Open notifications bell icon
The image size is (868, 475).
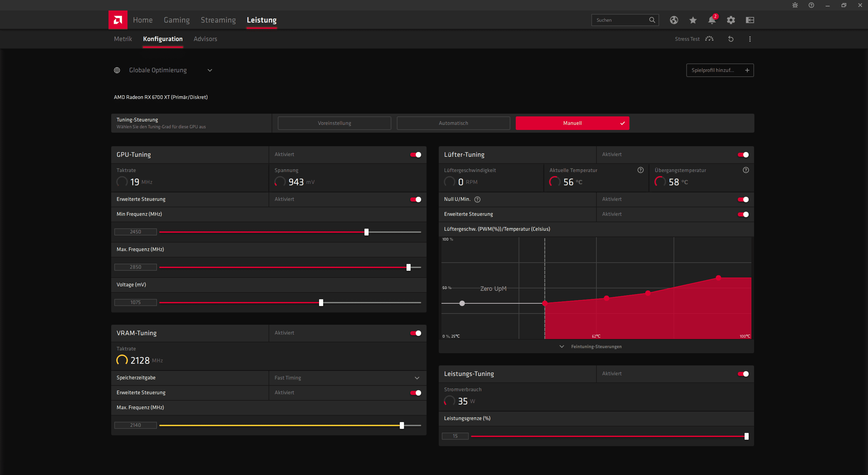(x=712, y=20)
